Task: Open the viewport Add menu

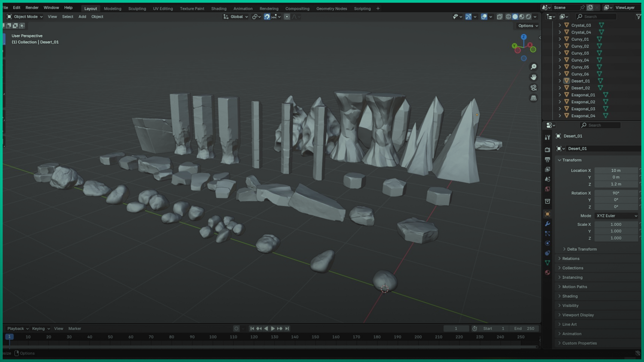Action: pos(82,17)
